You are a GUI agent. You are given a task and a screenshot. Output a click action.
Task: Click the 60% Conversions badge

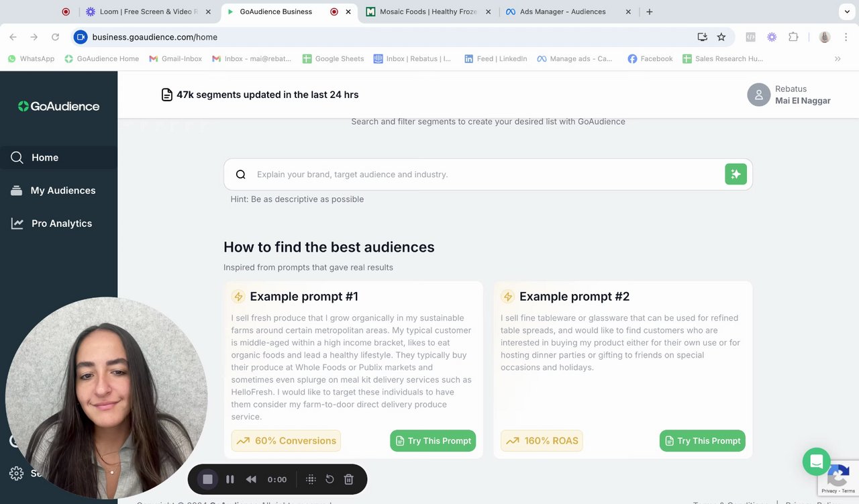coord(286,441)
